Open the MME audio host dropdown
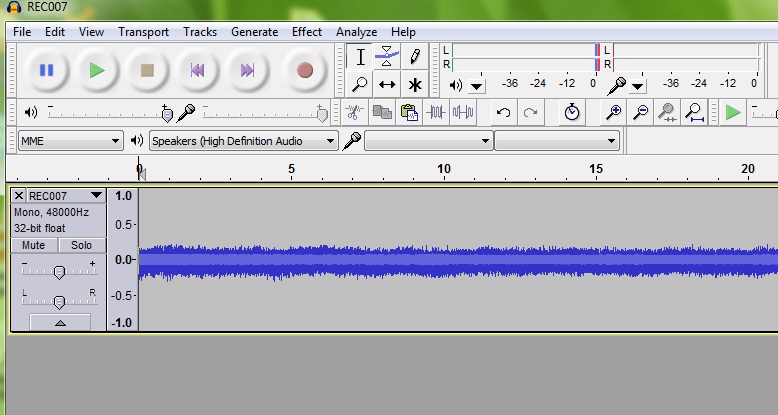This screenshot has height=415, width=778. tap(70, 141)
